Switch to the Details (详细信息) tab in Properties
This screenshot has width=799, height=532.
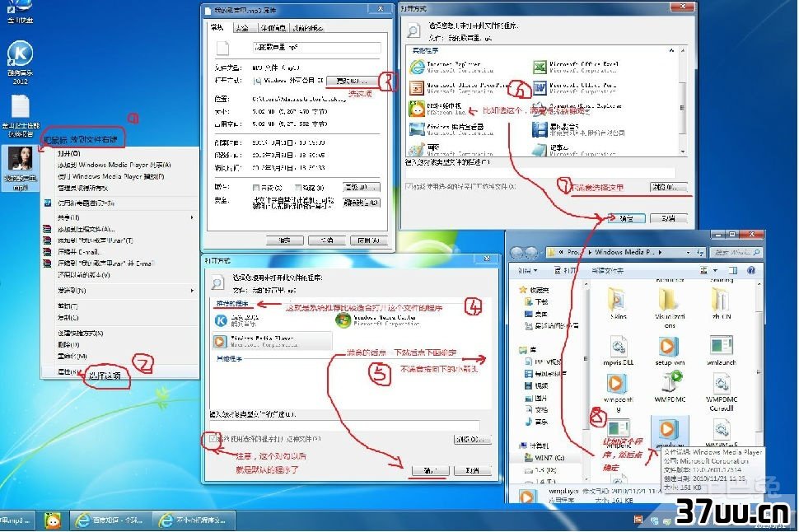(x=273, y=28)
